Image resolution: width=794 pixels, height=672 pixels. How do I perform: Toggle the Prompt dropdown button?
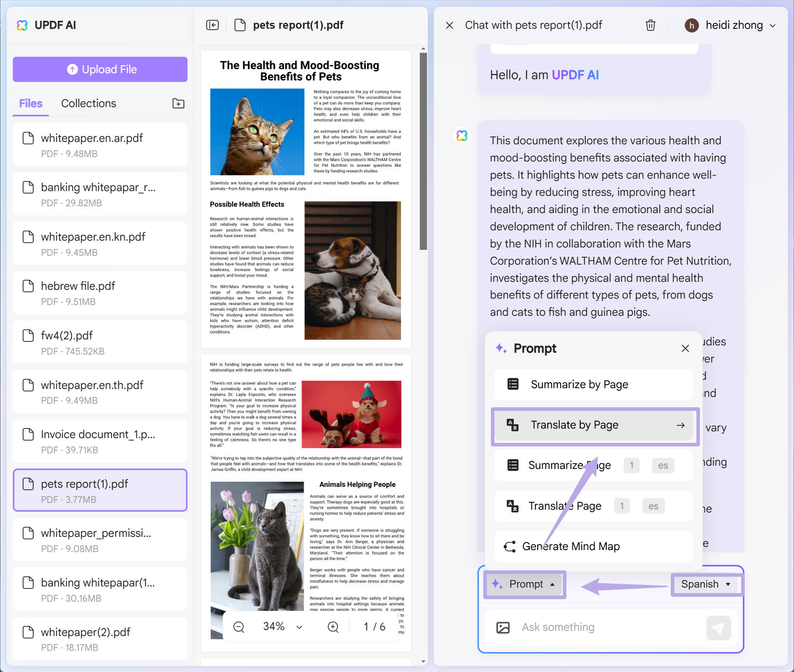(x=525, y=584)
